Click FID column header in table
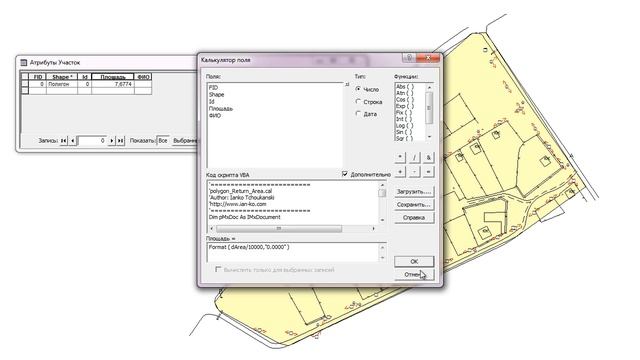This screenshot has height=360, width=640. [38, 77]
